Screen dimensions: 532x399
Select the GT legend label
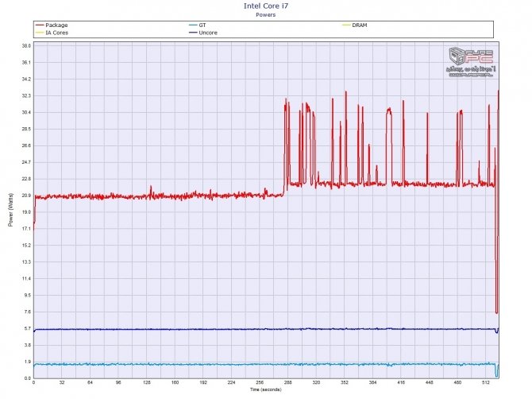(202, 25)
